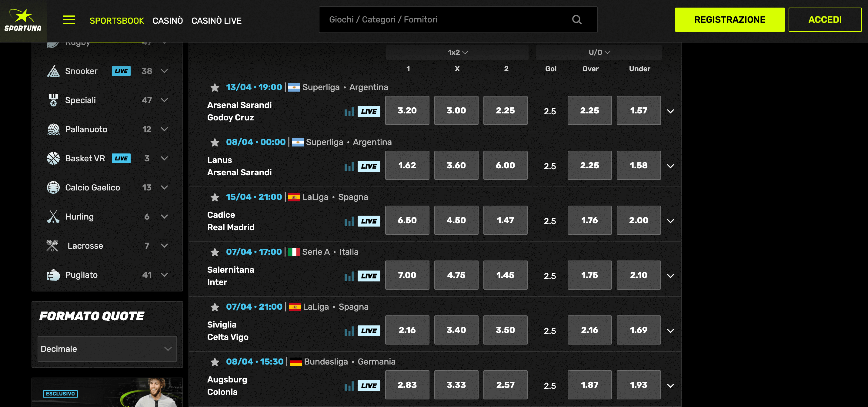
Task: Favorite Augsburg vs Colonia star
Action: 215,362
